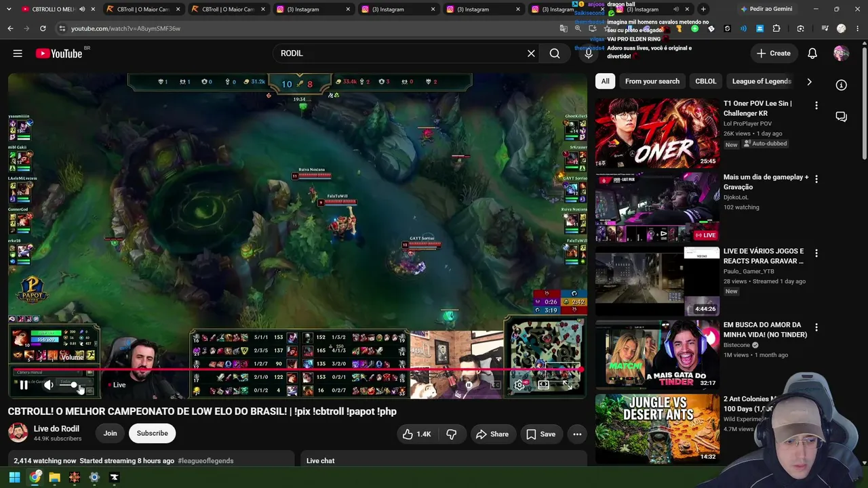This screenshot has width=868, height=488.
Task: Open Chrome from the taskbar
Action: click(35, 477)
